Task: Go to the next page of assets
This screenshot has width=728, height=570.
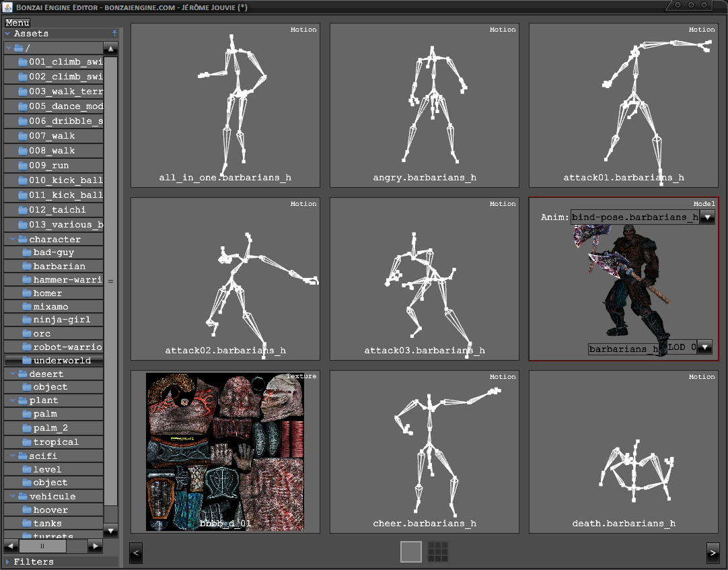Action: (713, 553)
